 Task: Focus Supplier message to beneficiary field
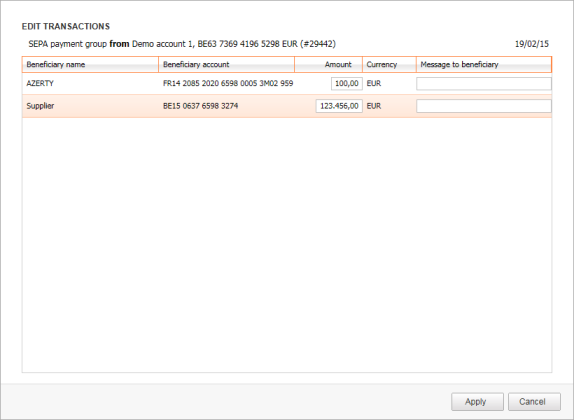[x=484, y=106]
